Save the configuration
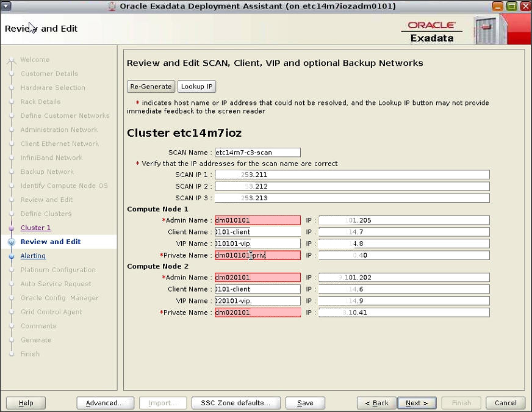Screen dimensions: 532x412 point(306,403)
